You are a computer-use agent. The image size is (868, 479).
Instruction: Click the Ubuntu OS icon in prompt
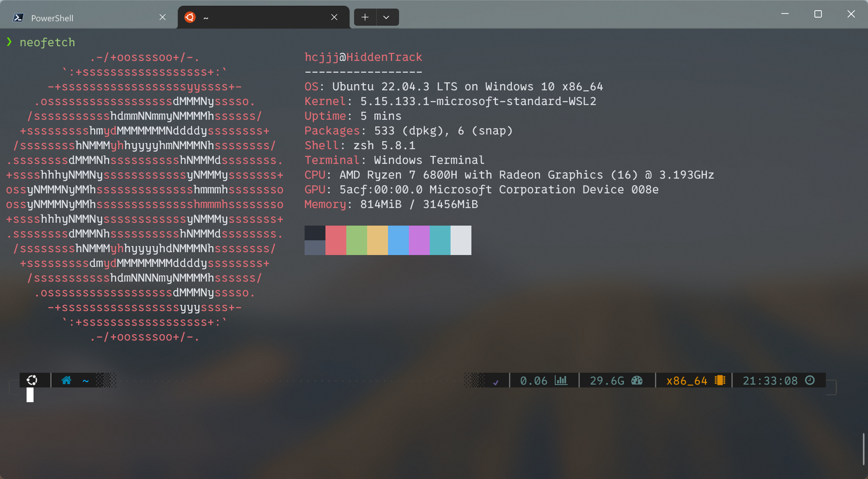[x=32, y=381]
